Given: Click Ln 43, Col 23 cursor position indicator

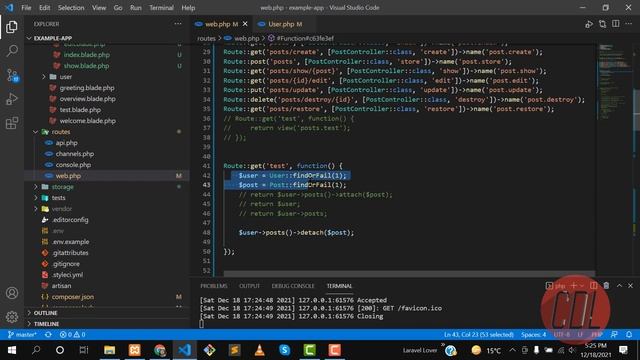Looking at the screenshot, I should pos(479,335).
